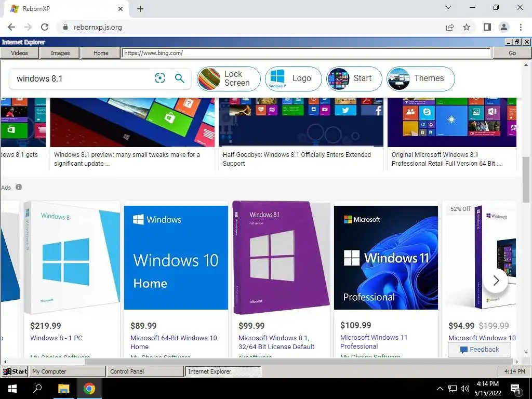Screen dimensions: 532x399
Task: Click the RebornXP clock showing 4:14 PM
Action: 514,371
